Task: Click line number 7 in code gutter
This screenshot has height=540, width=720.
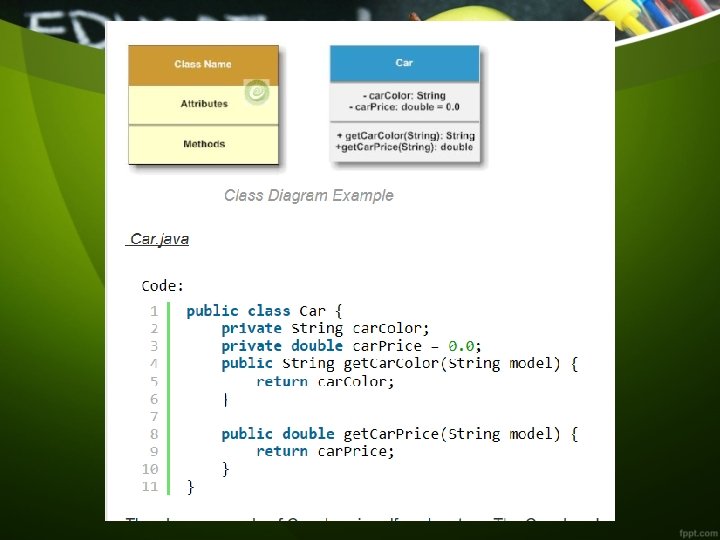Action: 154,416
